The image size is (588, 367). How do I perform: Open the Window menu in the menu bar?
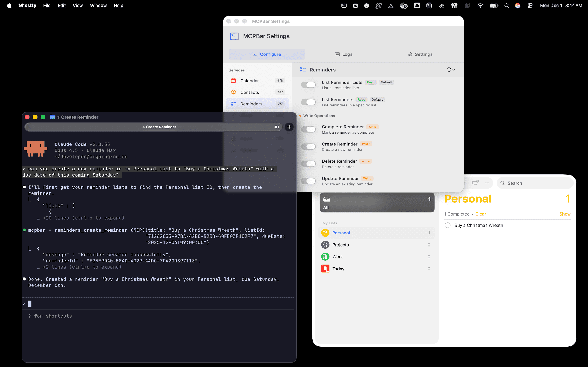[x=98, y=5]
